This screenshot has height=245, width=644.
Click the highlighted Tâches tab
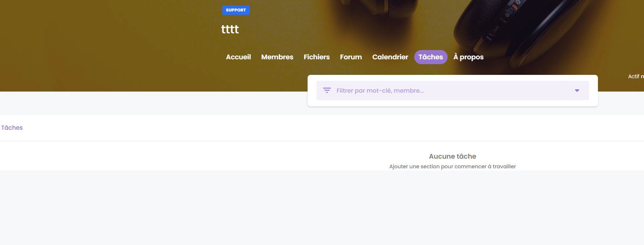pos(431,57)
